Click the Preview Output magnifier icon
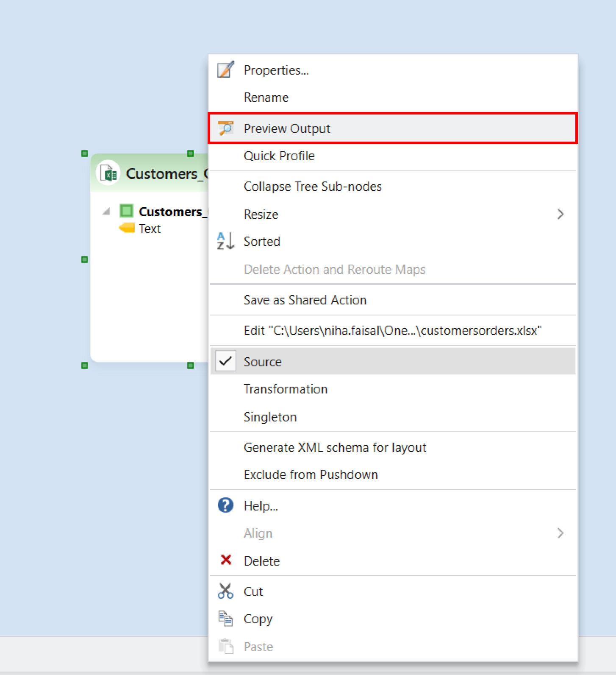 click(x=225, y=128)
